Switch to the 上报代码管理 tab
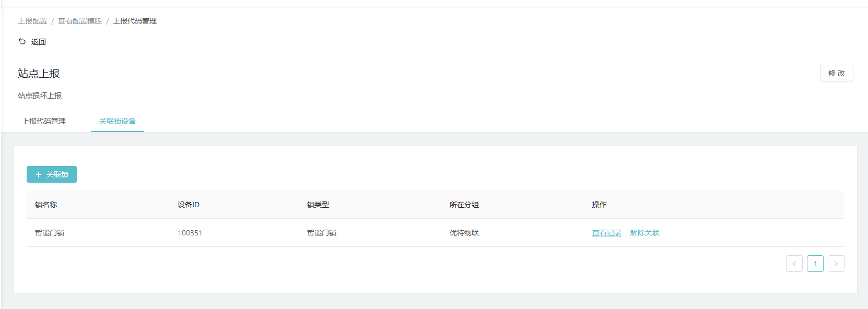The image size is (868, 309). (44, 121)
